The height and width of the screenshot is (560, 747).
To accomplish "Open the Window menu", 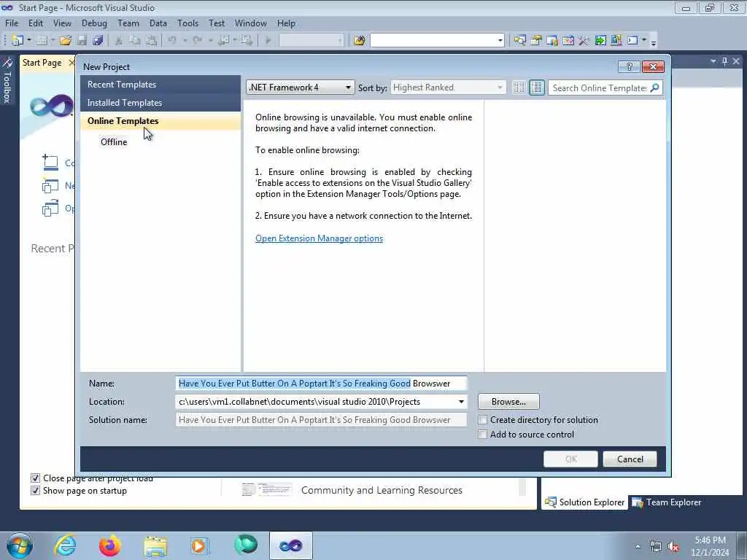I will click(x=251, y=23).
